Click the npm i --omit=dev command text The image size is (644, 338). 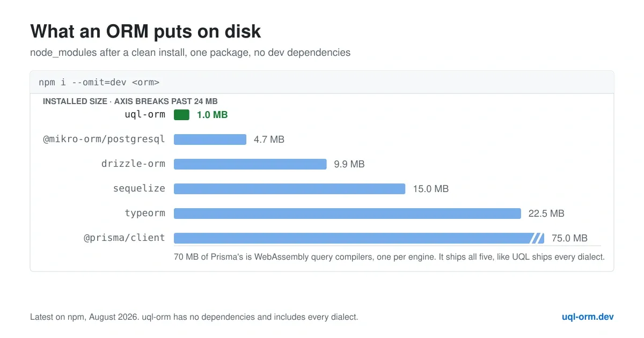tap(99, 83)
